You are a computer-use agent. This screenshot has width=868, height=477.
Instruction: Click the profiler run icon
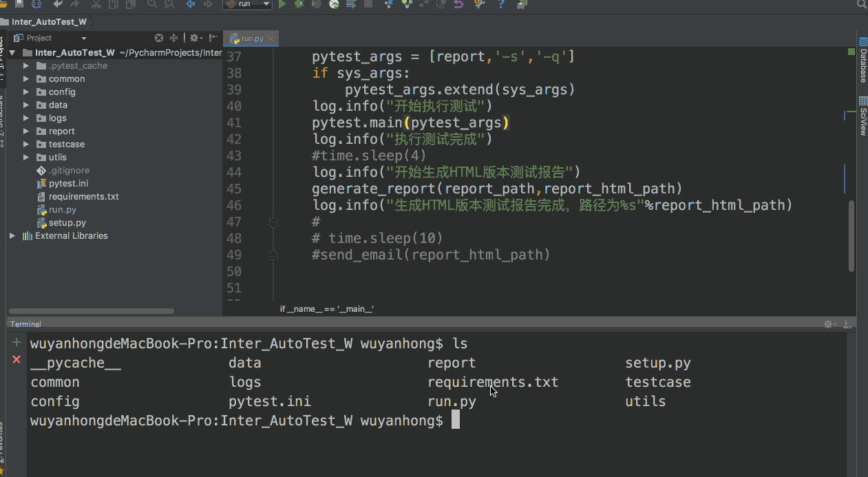click(335, 4)
